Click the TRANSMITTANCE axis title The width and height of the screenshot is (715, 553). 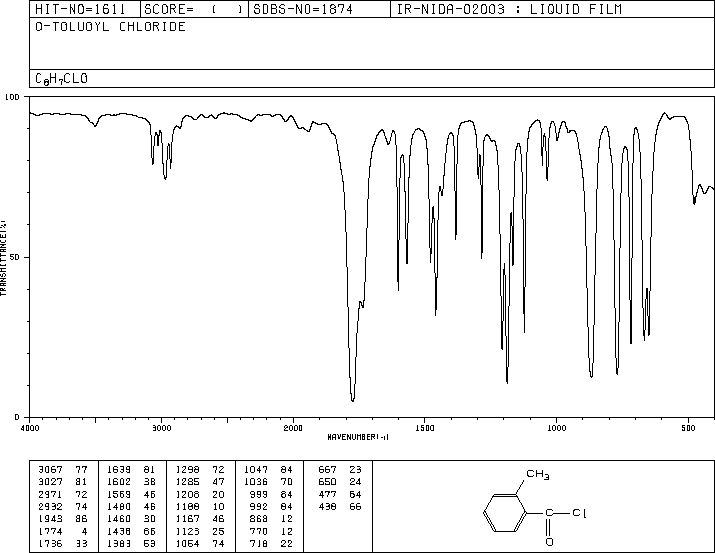[3, 258]
